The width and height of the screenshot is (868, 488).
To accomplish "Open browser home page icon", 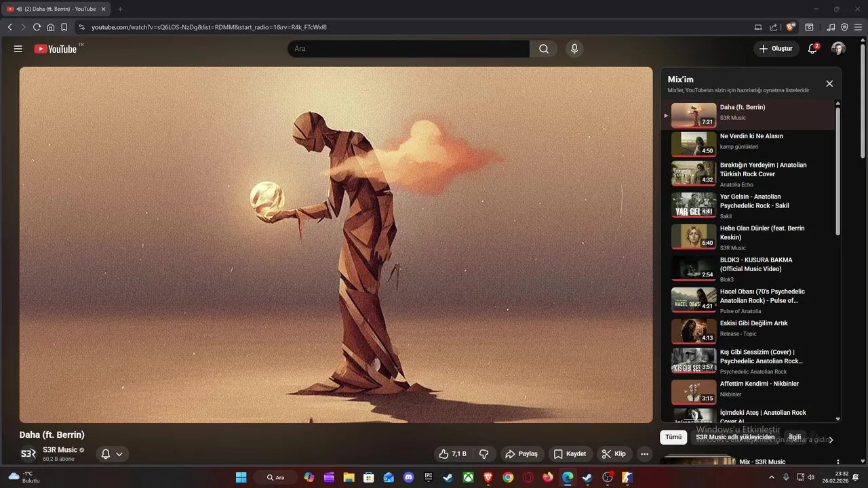I will point(50,27).
